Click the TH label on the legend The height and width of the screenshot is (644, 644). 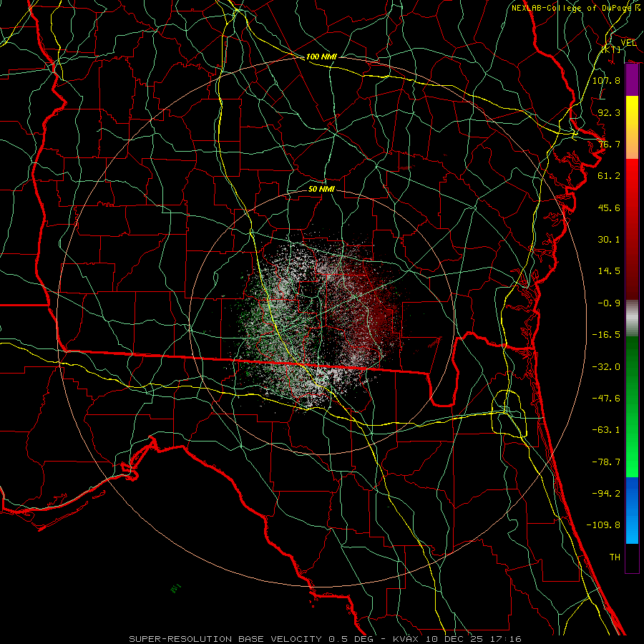point(615,557)
